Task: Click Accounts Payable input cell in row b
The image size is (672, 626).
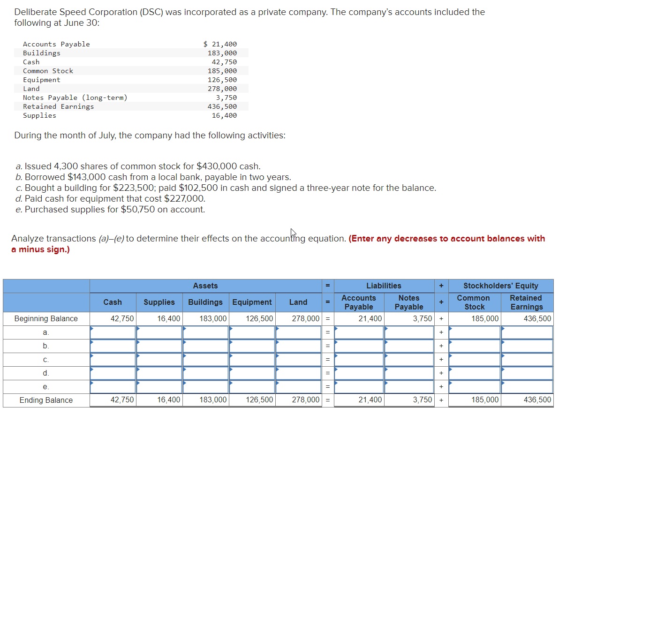Action: coord(359,346)
